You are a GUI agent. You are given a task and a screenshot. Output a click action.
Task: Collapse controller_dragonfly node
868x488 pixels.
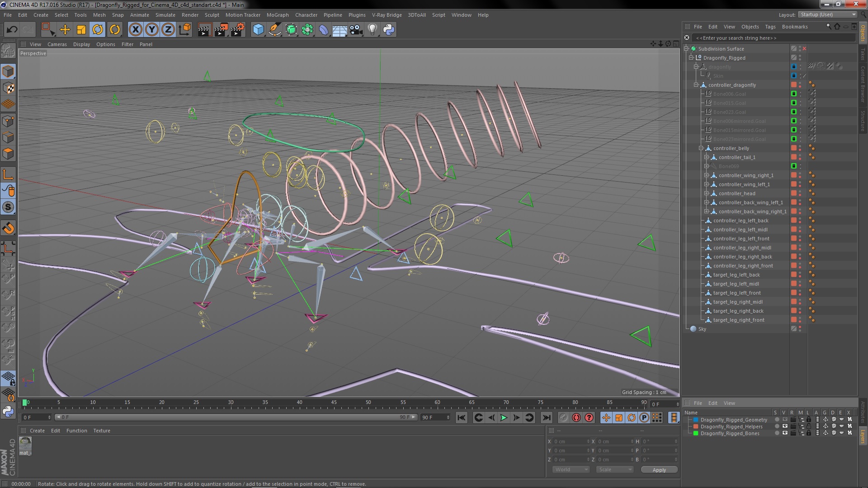[x=697, y=85]
